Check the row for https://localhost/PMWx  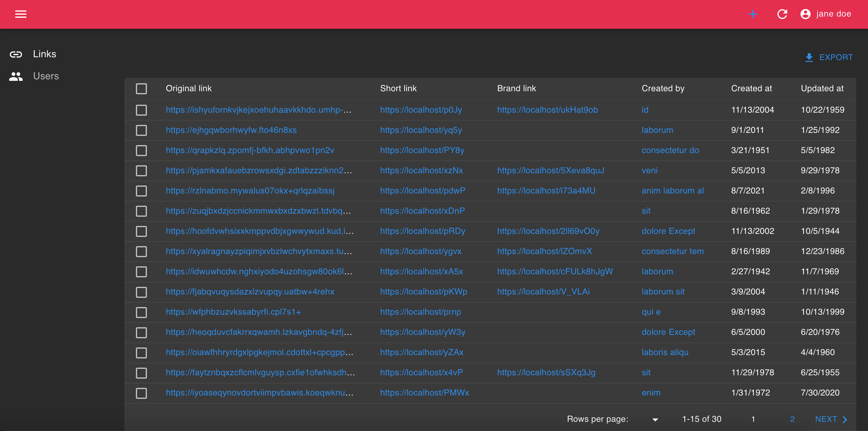pyautogui.click(x=141, y=393)
